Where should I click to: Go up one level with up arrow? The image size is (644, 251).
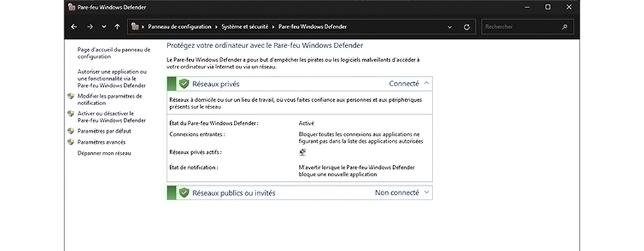(117, 26)
